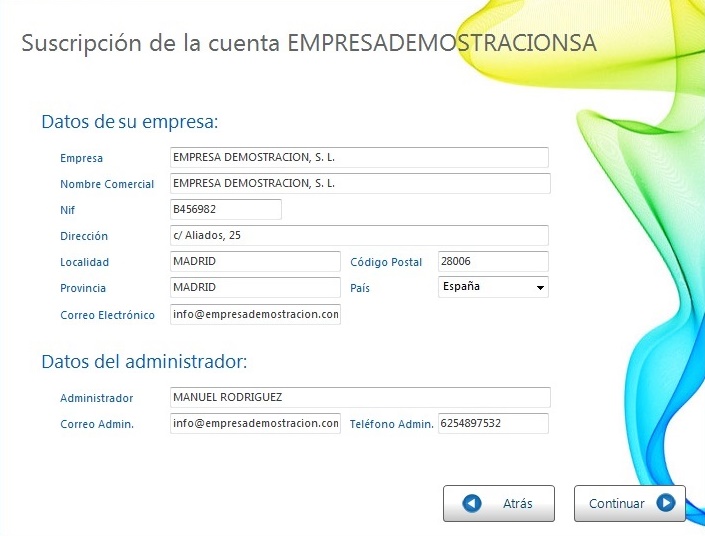Click the 'Provincia' label
Image resolution: width=705 pixels, height=536 pixels.
click(x=83, y=288)
